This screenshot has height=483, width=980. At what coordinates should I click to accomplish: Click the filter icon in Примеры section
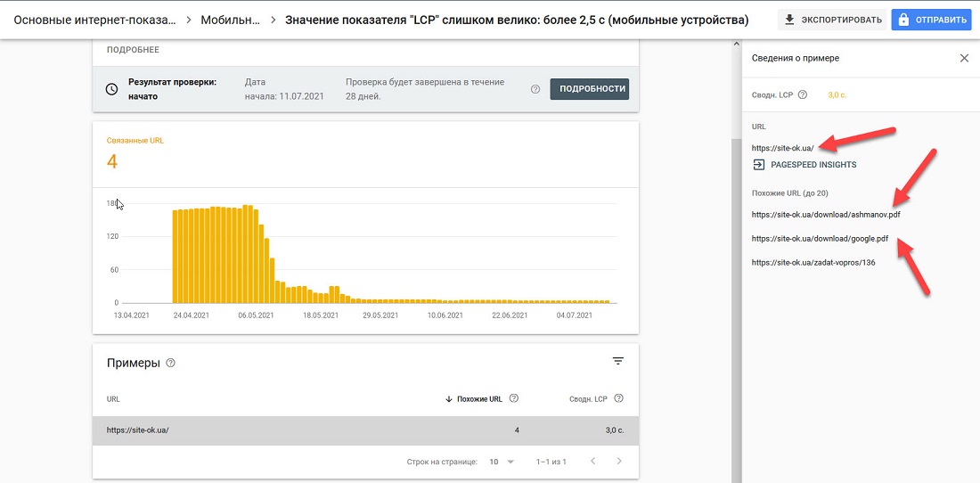pyautogui.click(x=618, y=361)
